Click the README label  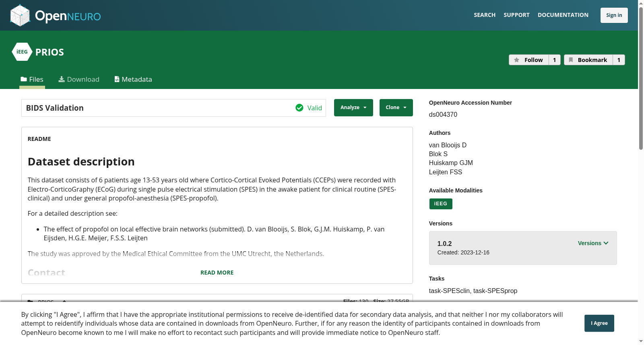click(x=39, y=139)
